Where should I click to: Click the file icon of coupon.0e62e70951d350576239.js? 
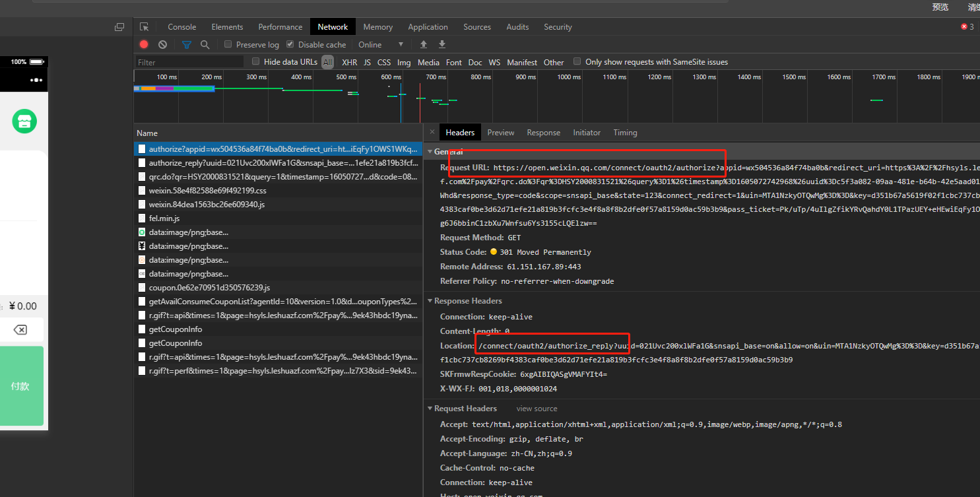point(142,288)
